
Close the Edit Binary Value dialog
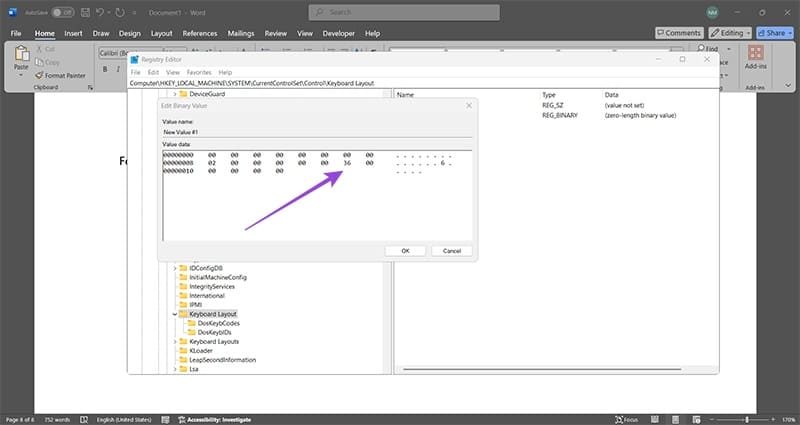469,106
